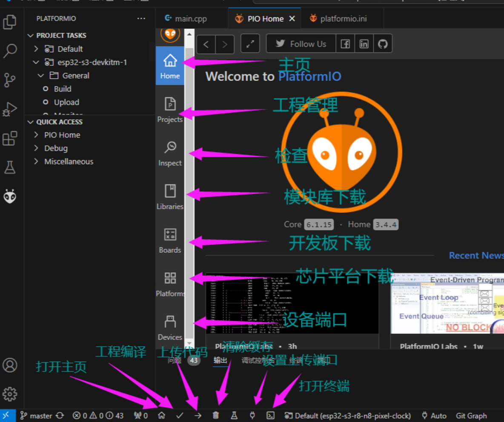Click the PlatformIO Build checkmark in status bar
504x422 pixels.
180,416
